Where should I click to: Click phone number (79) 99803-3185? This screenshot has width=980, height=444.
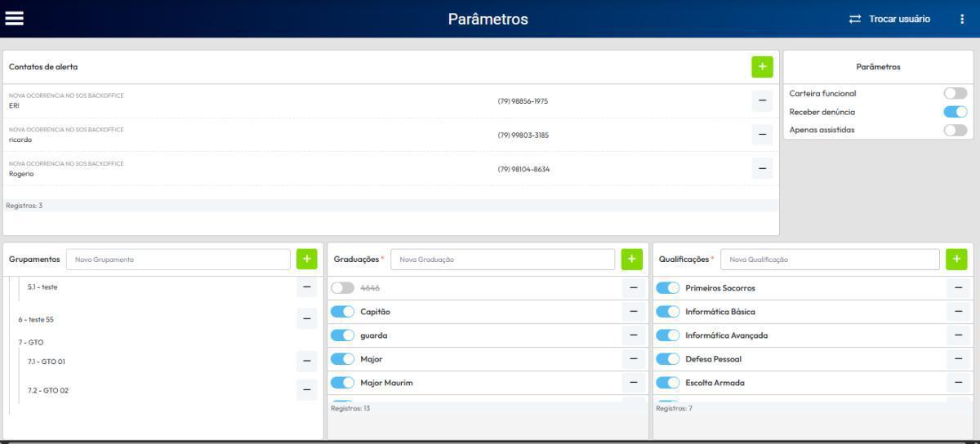pos(523,135)
